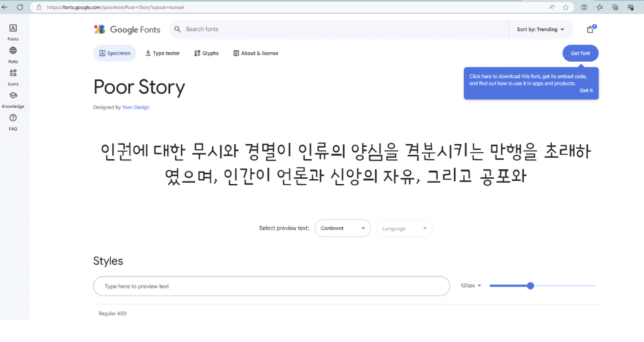Screen dimensions: 644x342
Task: Click the search magnifier icon
Action: point(178,29)
